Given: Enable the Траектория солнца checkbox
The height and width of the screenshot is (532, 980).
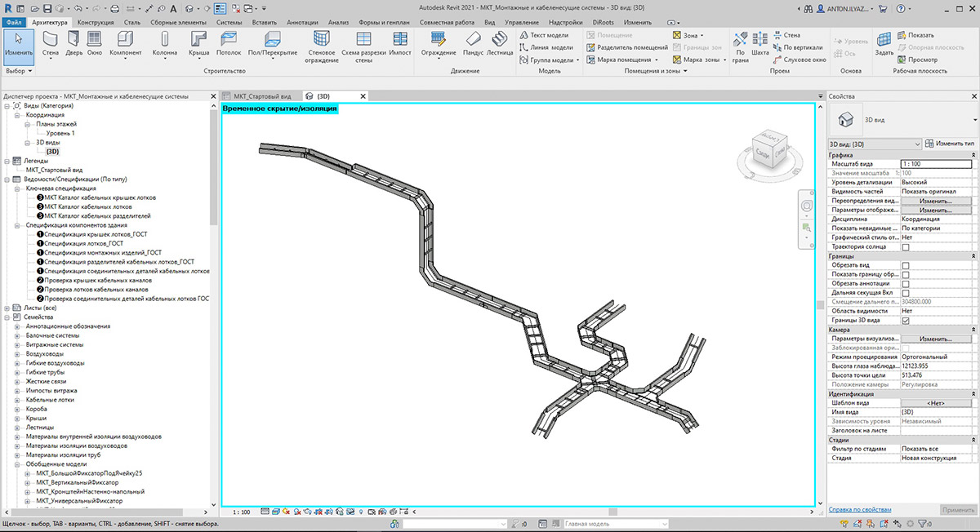Looking at the screenshot, I should click(x=905, y=246).
